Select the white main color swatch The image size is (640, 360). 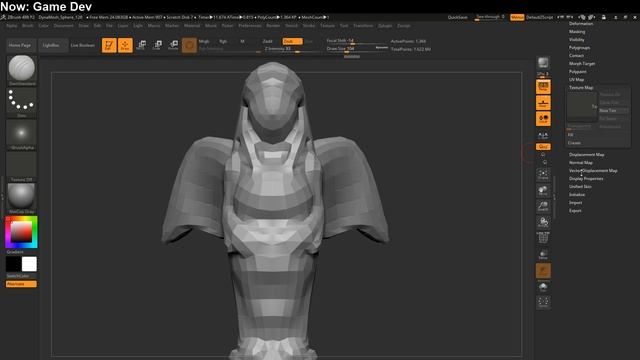[29, 264]
